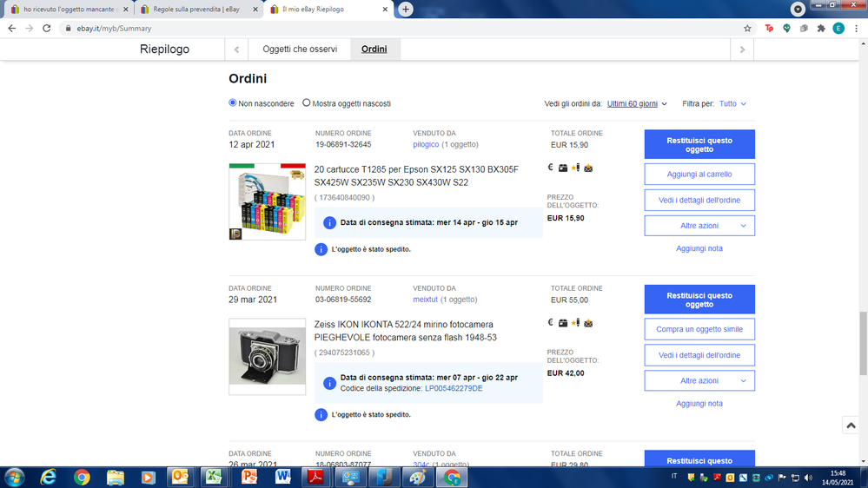Bookmark this page with the star icon
Image resolution: width=868 pixels, height=488 pixels.
pos(747,28)
